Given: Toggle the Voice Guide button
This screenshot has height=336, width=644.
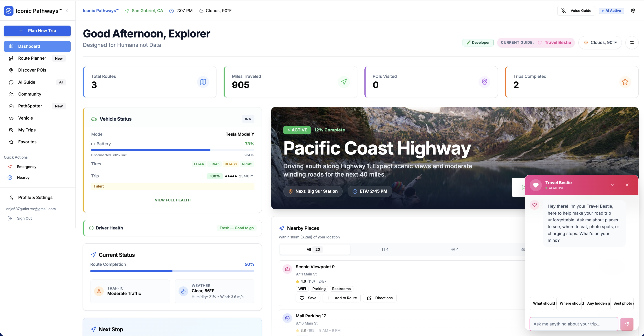Looking at the screenshot, I should [x=576, y=11].
